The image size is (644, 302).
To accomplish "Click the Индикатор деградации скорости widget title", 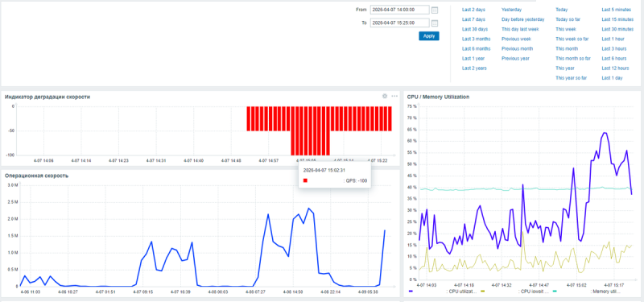I will pos(47,97).
